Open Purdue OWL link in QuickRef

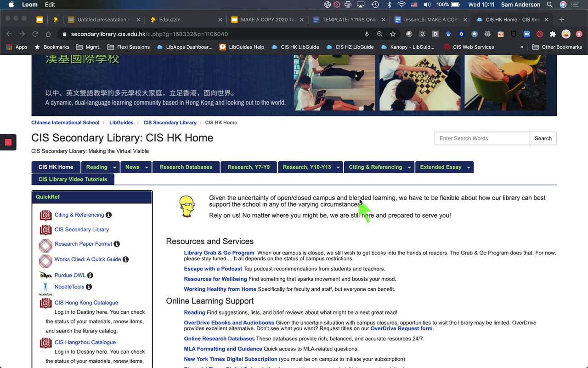tap(70, 276)
